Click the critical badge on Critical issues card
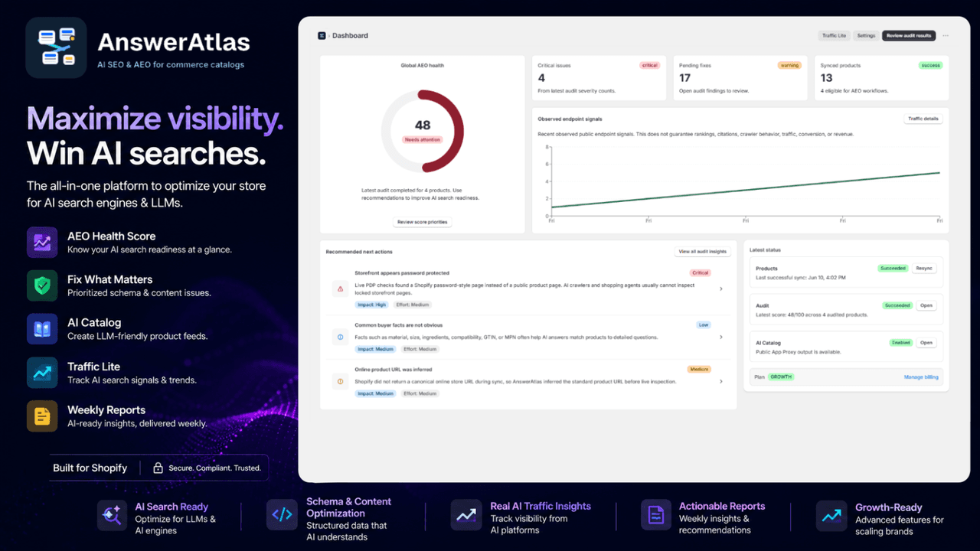This screenshot has height=551, width=980. point(649,66)
